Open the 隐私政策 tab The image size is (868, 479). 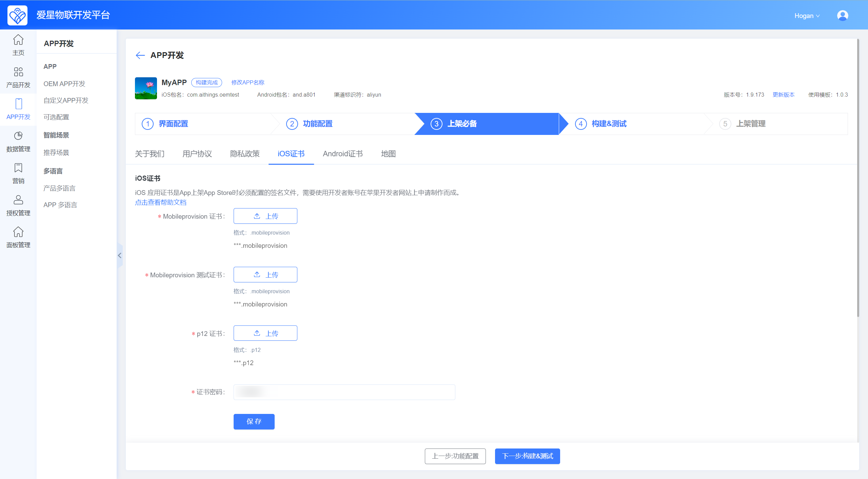click(x=244, y=154)
